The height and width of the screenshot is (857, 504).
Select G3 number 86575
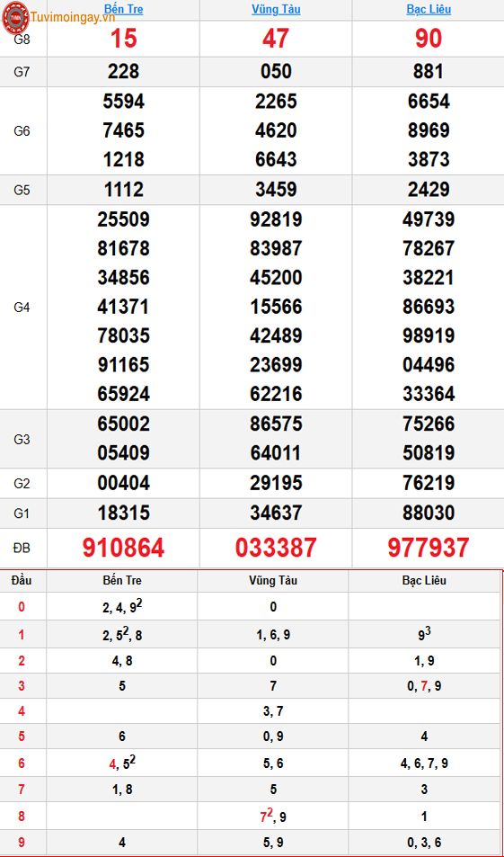(x=276, y=424)
